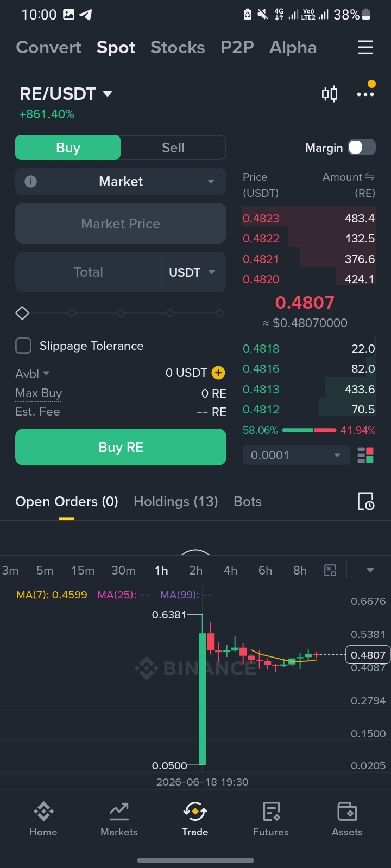Tap the yellow plus deposit icon
This screenshot has width=391, height=868.
pos(218,373)
